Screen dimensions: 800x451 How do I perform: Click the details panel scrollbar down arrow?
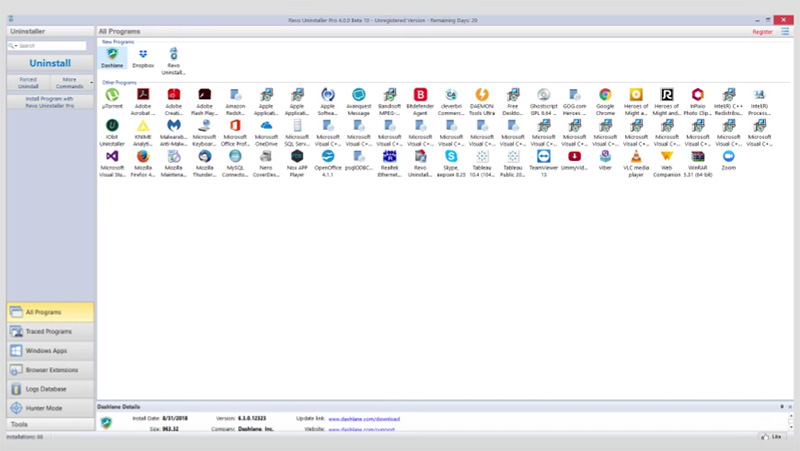[x=791, y=427]
